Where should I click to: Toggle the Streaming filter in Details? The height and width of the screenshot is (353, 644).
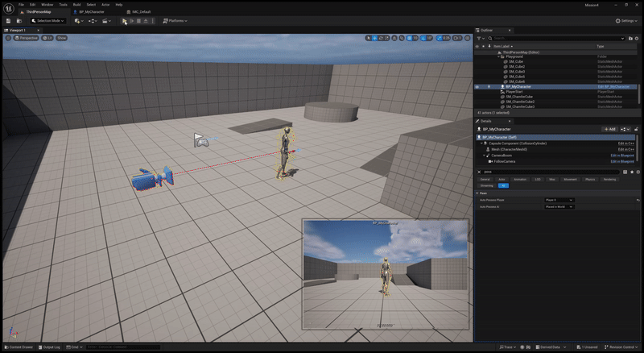coord(487,185)
